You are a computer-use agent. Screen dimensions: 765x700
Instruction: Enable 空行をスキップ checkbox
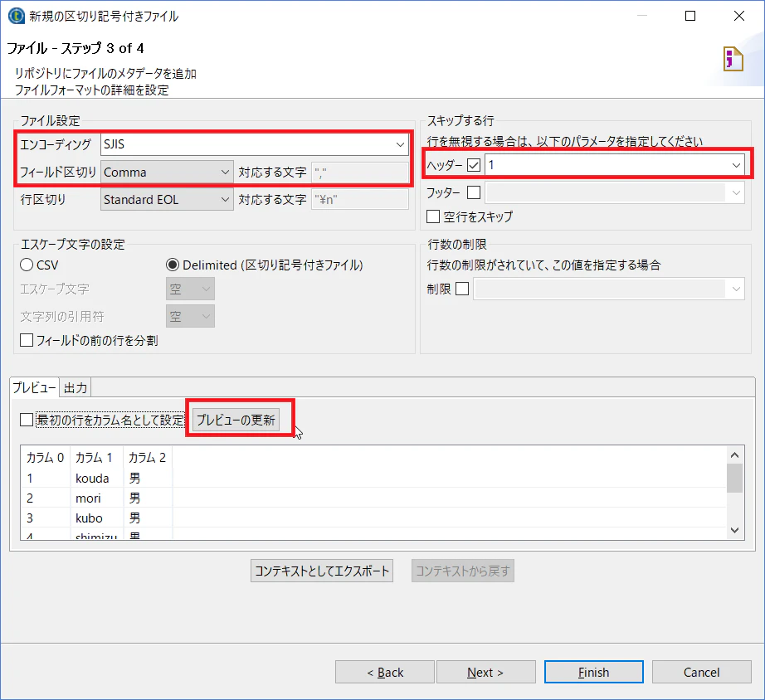(x=433, y=216)
